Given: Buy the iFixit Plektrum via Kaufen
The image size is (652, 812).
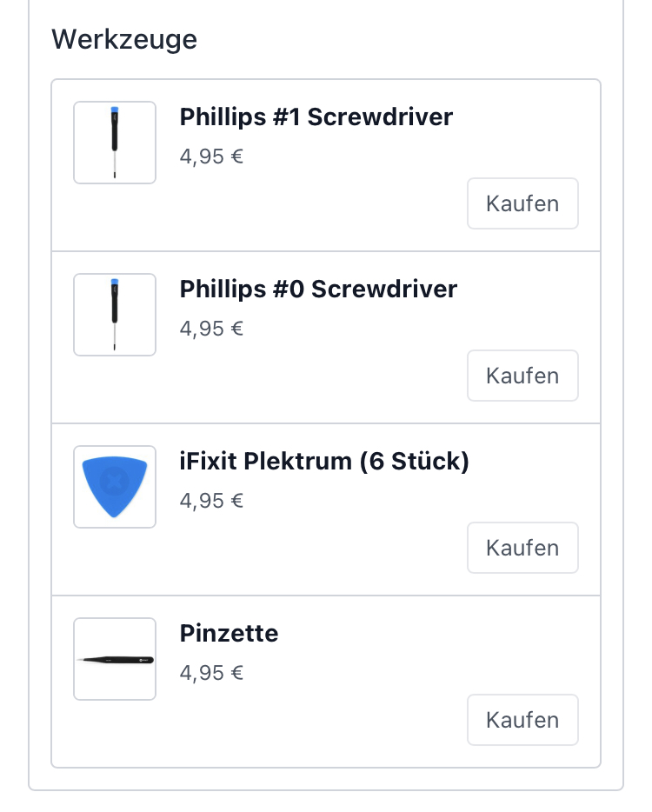Looking at the screenshot, I should (x=522, y=548).
